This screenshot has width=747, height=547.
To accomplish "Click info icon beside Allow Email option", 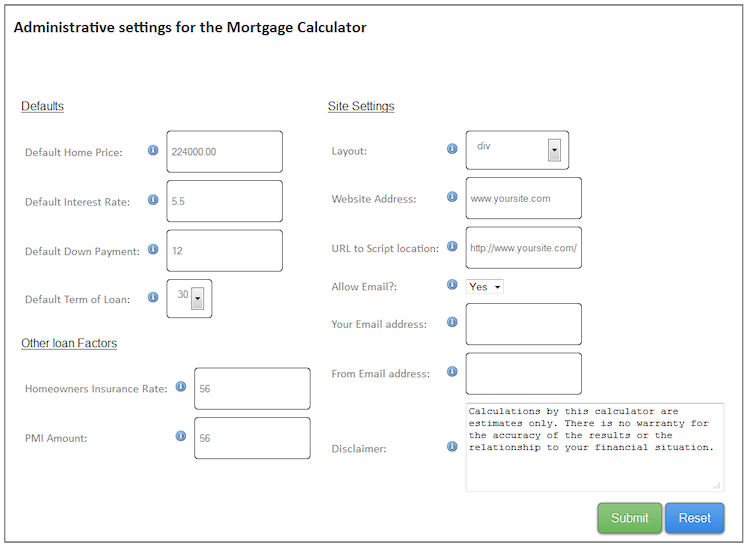I will pyautogui.click(x=452, y=285).
